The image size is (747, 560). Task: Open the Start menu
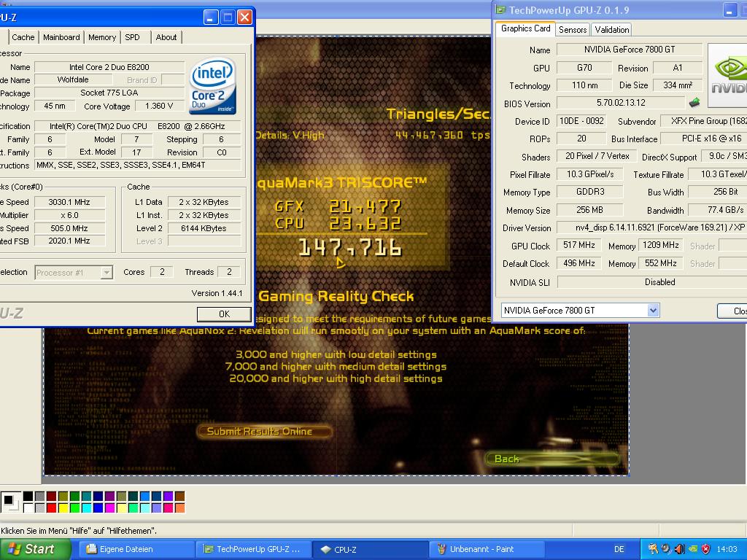pos(35,549)
